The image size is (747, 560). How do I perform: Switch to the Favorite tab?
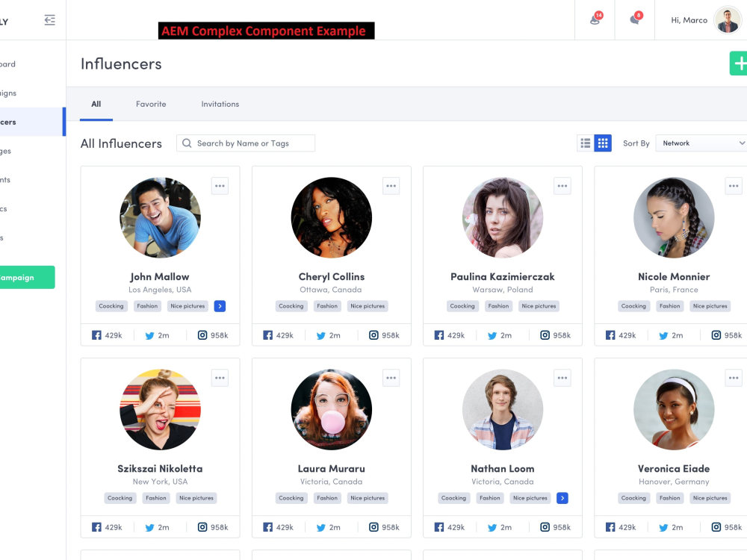tap(151, 104)
